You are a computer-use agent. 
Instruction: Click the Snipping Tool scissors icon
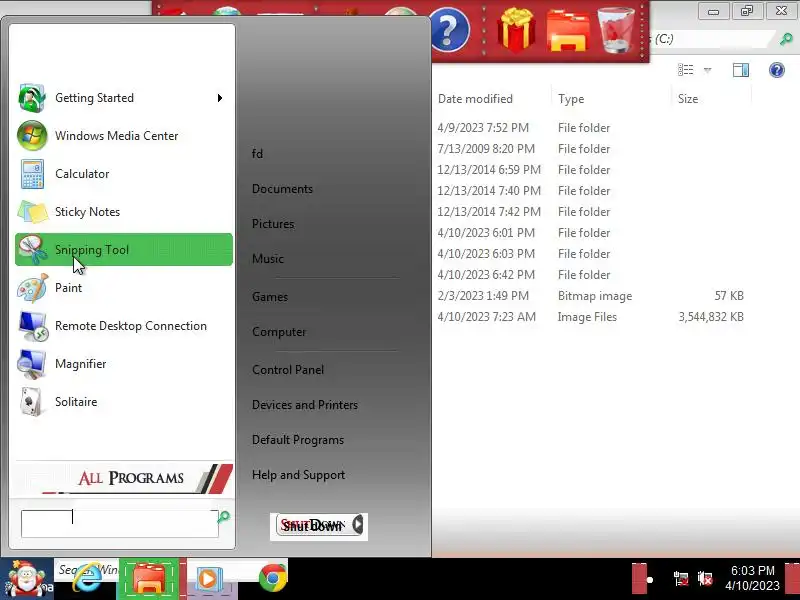coord(33,249)
